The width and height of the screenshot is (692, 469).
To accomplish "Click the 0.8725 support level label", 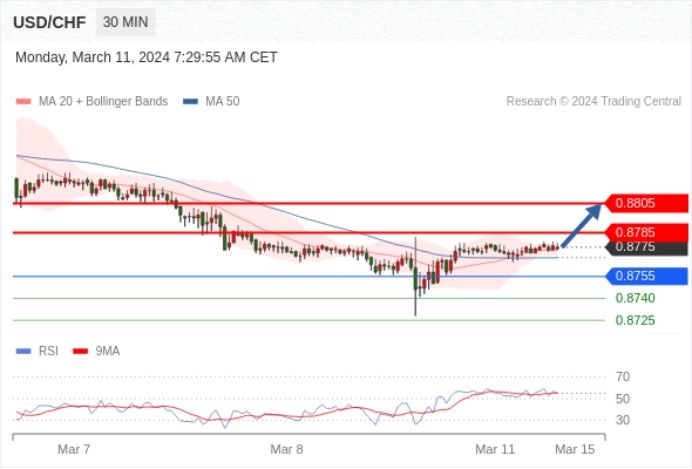I will [x=635, y=320].
